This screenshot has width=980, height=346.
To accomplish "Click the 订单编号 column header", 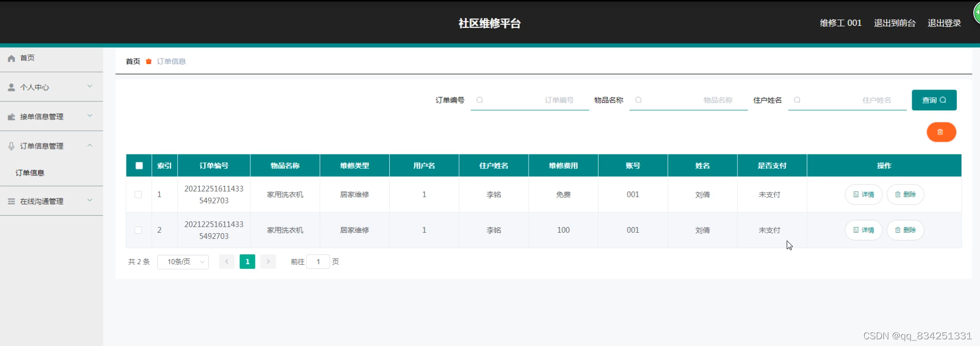I will (214, 166).
